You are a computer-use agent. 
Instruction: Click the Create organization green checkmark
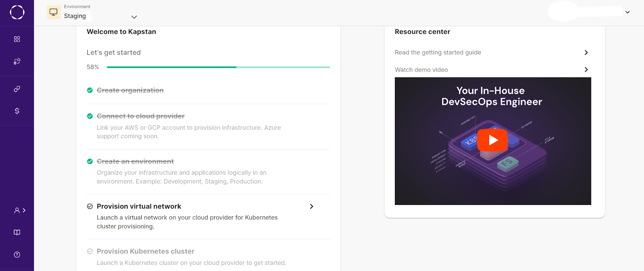90,90
